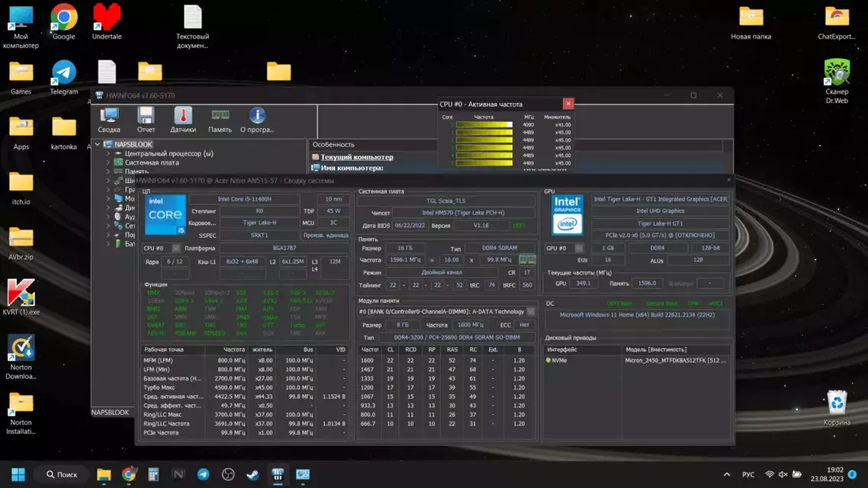Click Core 0 frequency bar at 4090 МГц
Image resolution: width=868 pixels, height=488 pixels.
[x=484, y=124]
